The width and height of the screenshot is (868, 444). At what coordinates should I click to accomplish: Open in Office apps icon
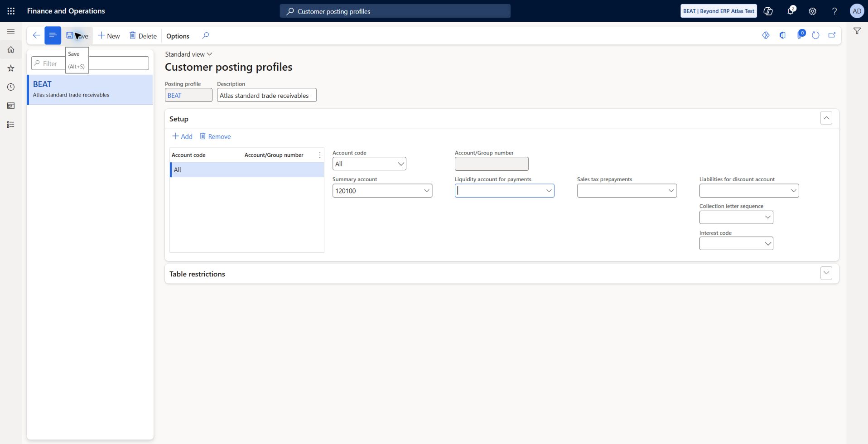coord(782,35)
